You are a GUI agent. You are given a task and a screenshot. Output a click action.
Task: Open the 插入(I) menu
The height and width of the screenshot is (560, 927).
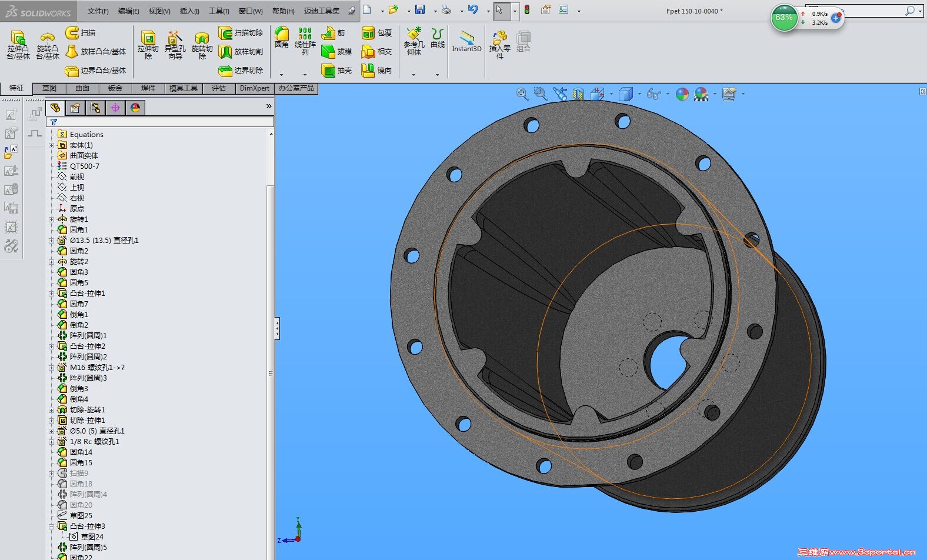coord(189,11)
